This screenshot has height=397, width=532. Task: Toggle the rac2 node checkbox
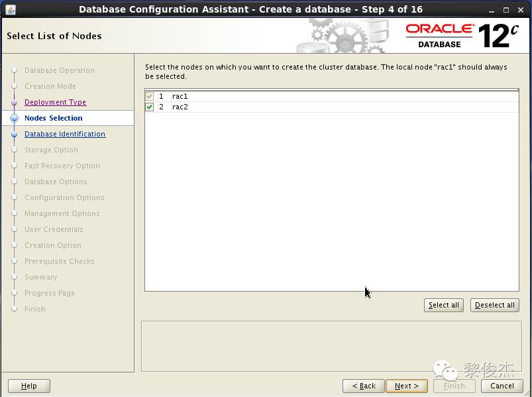(149, 107)
